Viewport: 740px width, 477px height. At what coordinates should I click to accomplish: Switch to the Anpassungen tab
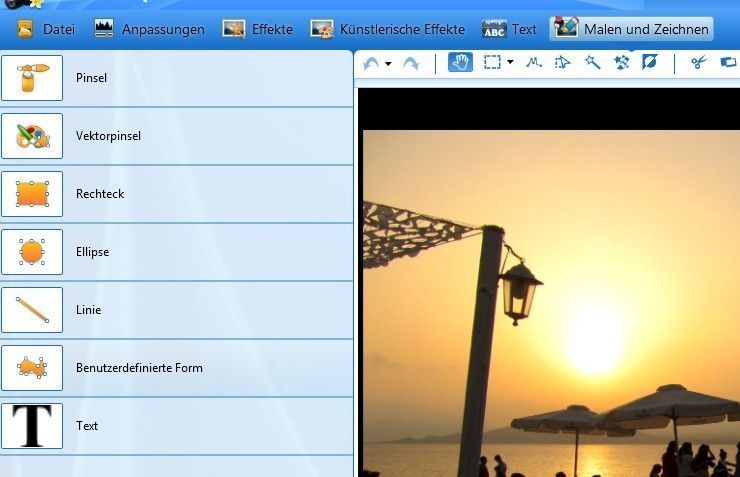(149, 29)
